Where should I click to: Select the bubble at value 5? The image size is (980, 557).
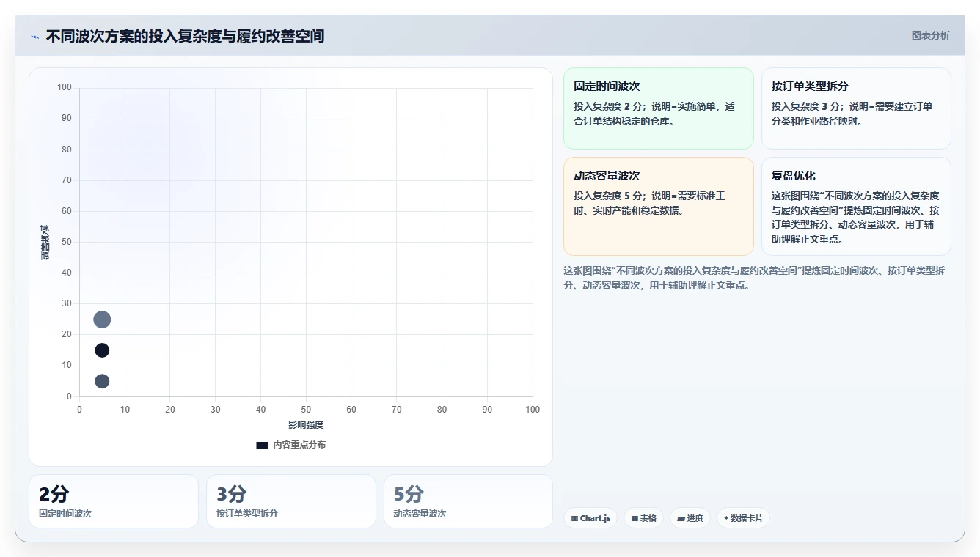point(102,381)
